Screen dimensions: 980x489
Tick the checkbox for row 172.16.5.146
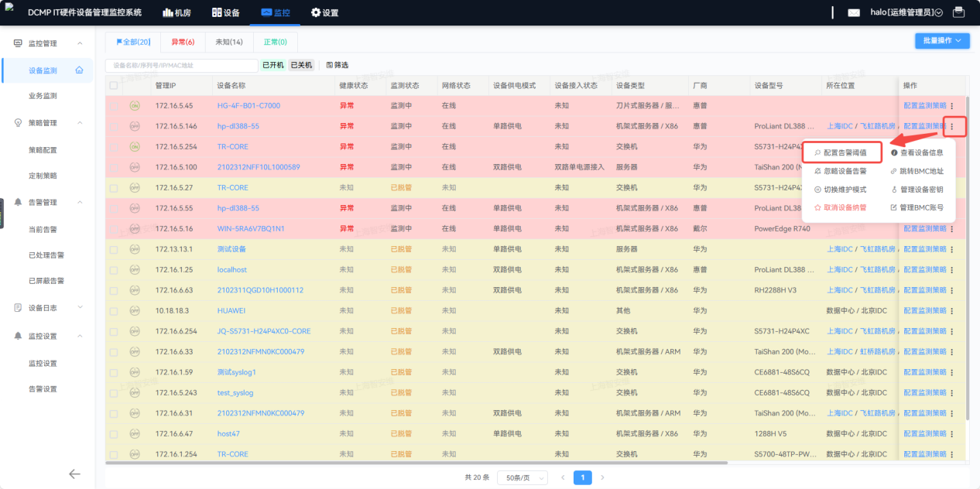tap(114, 126)
